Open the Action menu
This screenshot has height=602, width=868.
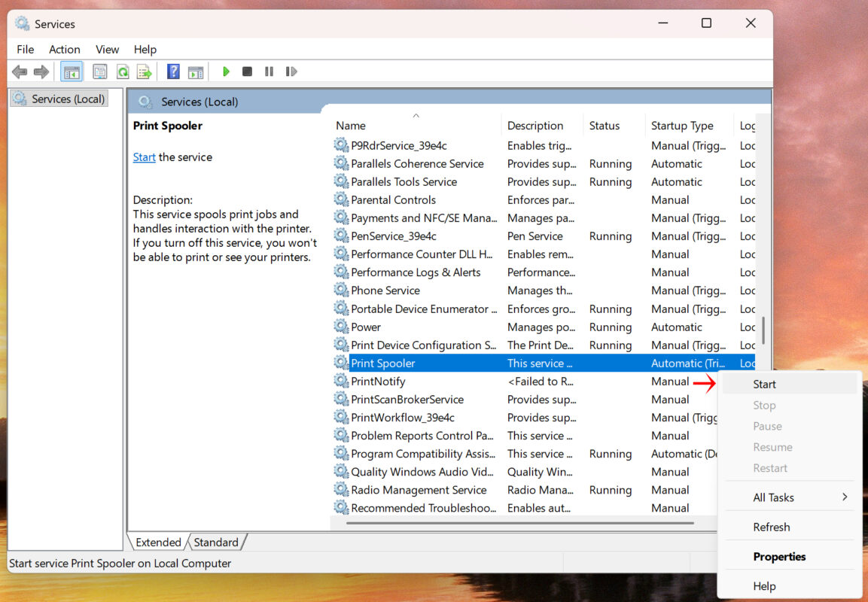[x=64, y=49]
